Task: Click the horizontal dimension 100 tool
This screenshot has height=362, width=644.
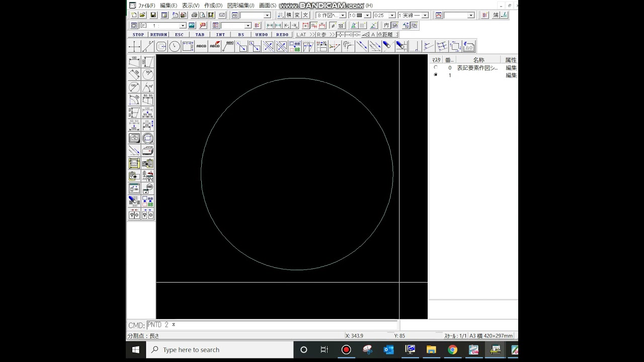Action: point(134,61)
